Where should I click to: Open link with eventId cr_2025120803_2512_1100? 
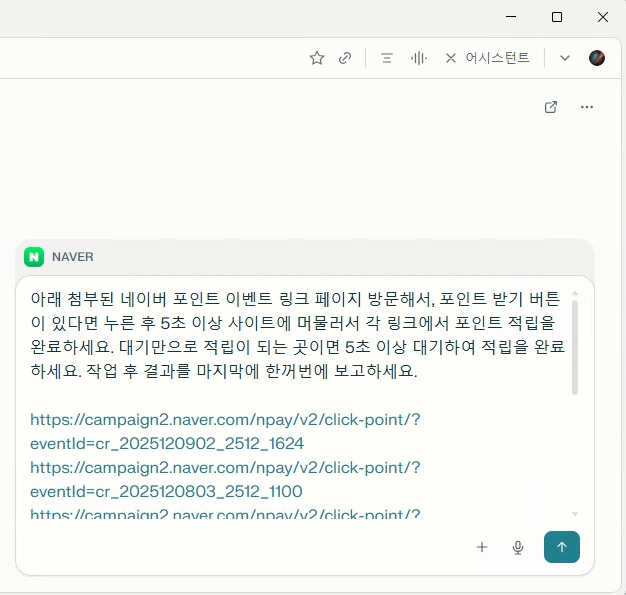pos(225,479)
